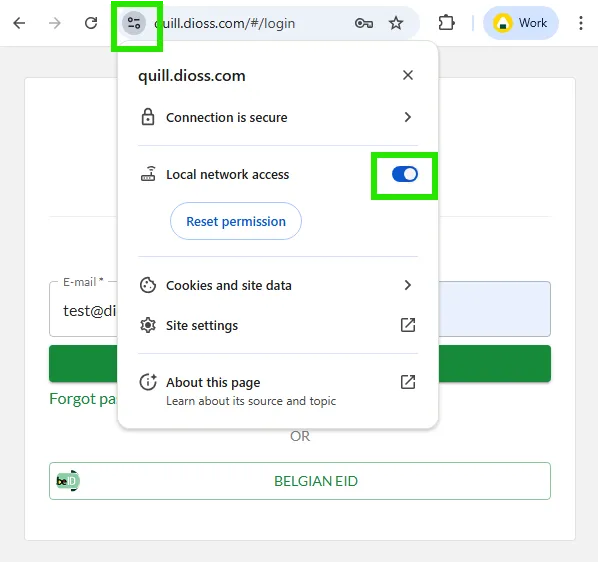Open the extensions puzzle icon
This screenshot has height=562, width=598.
click(x=446, y=23)
